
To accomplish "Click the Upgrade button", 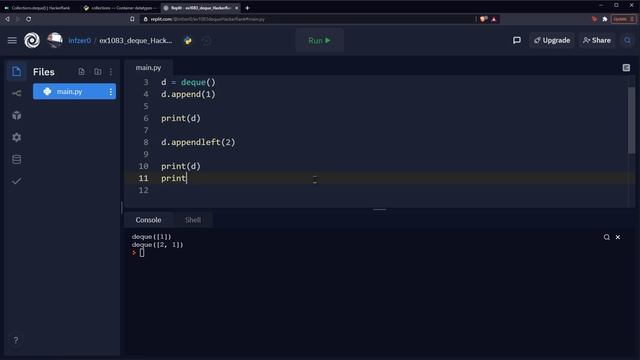I will pyautogui.click(x=552, y=40).
